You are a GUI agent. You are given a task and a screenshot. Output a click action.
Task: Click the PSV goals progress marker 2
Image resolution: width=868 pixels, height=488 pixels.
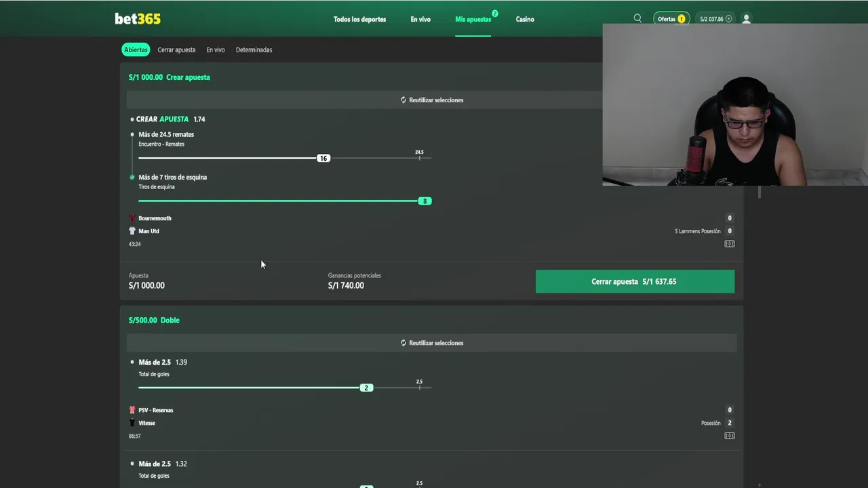(x=366, y=388)
